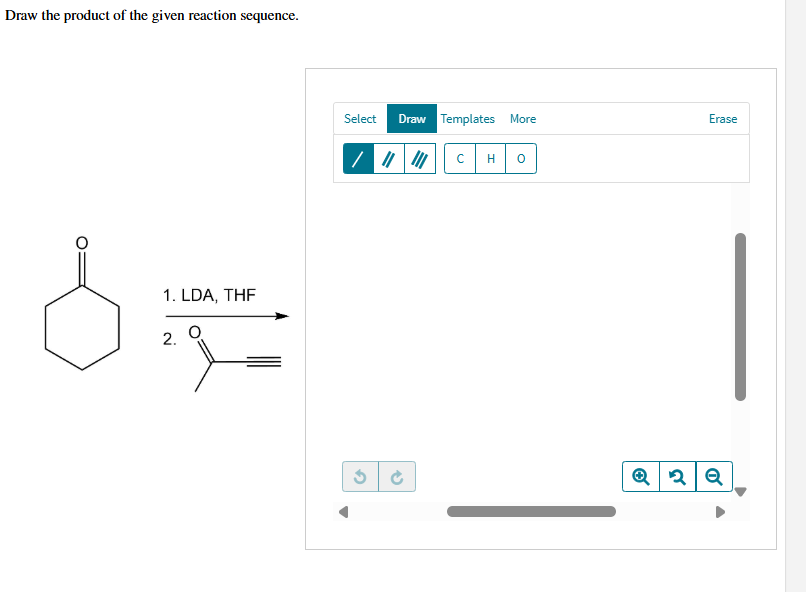
Task: Zoom out using the magnifier minus icon
Action: tap(713, 476)
